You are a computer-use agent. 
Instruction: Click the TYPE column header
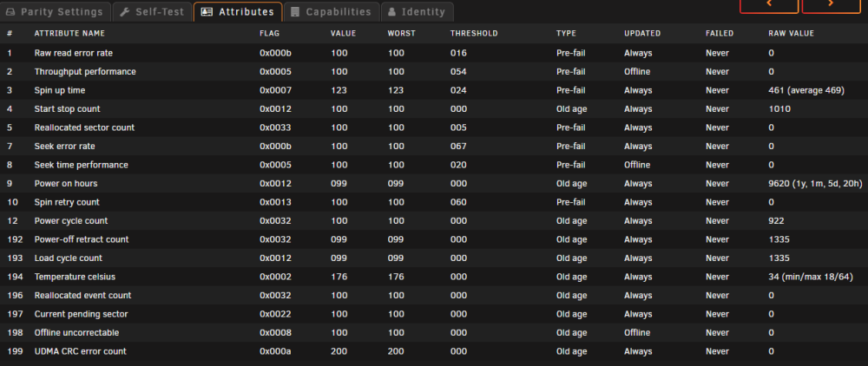coord(566,33)
